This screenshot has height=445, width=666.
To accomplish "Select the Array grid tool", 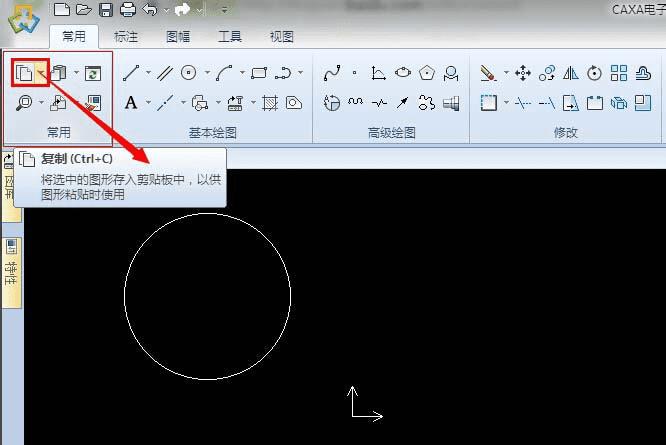I will coord(618,73).
